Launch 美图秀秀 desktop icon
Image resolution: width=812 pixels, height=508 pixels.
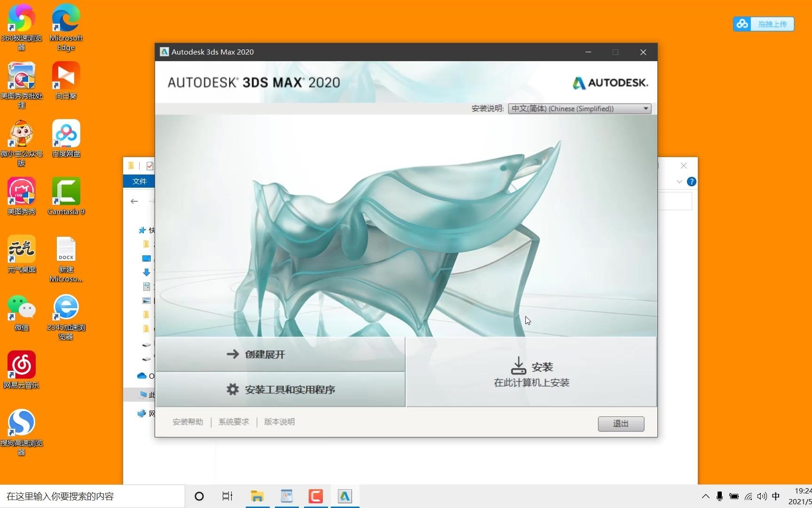21,196
